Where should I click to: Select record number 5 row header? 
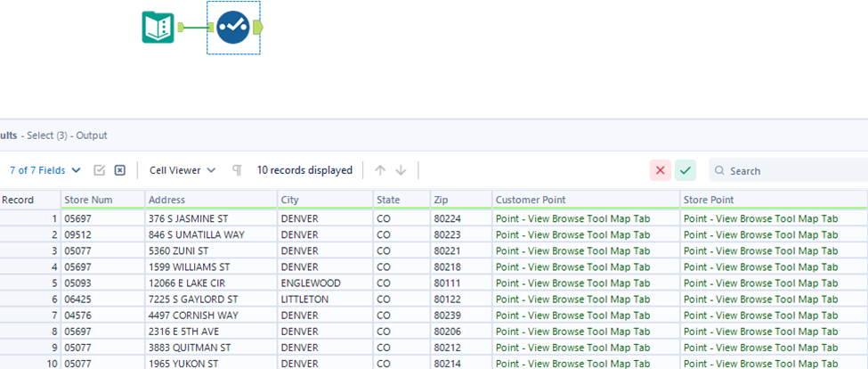tap(30, 283)
